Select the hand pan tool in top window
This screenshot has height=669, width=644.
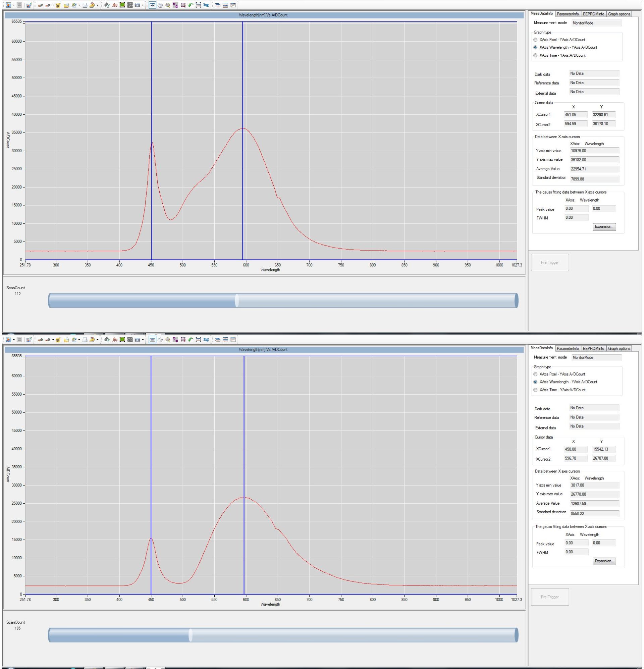pos(160,5)
